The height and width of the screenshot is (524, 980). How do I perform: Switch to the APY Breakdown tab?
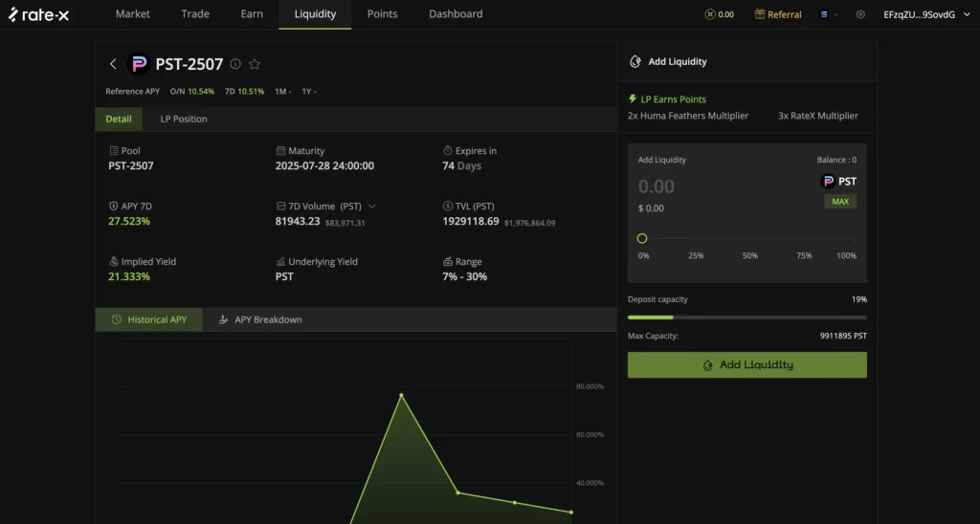[260, 319]
